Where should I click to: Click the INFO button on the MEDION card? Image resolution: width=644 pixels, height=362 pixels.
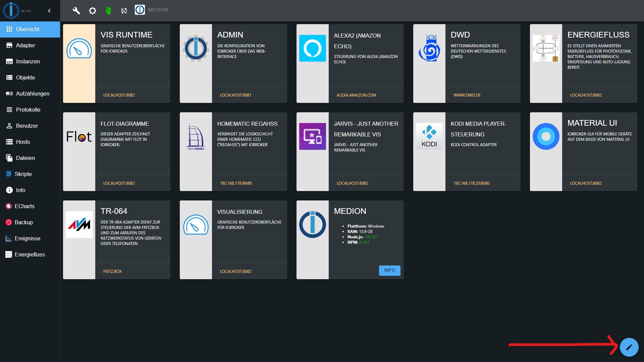(x=389, y=270)
